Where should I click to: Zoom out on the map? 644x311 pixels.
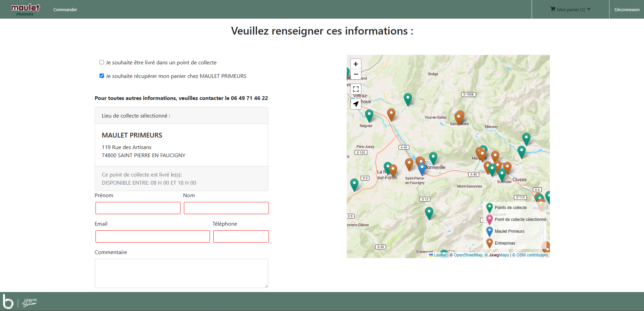pos(356,74)
